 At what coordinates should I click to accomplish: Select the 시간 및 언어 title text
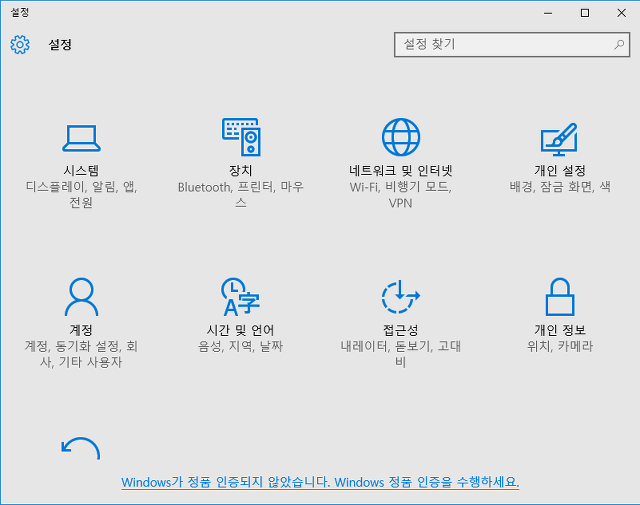pos(240,329)
